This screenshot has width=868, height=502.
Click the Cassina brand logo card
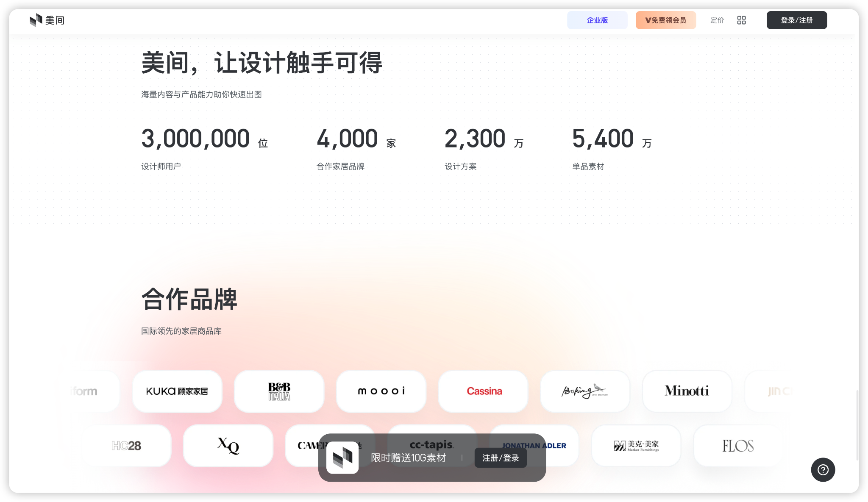tap(484, 391)
